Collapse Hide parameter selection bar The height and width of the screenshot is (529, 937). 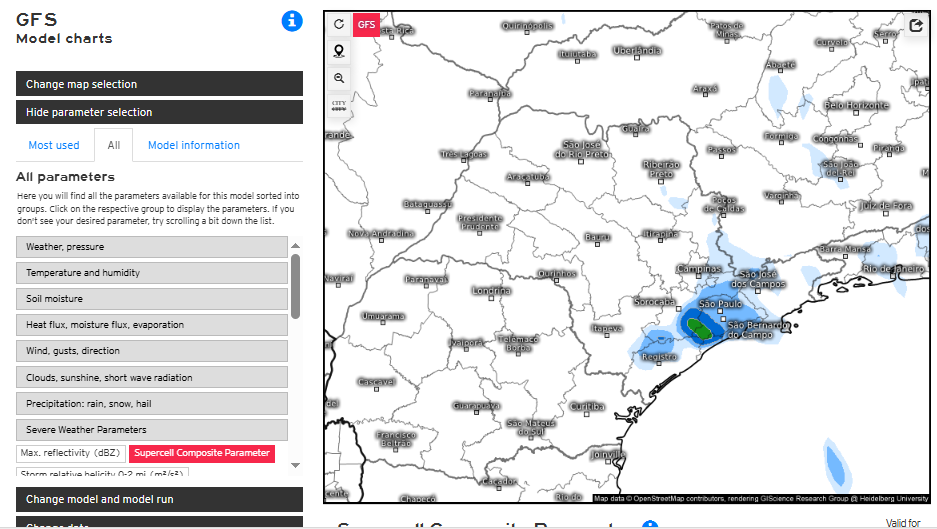tap(159, 112)
